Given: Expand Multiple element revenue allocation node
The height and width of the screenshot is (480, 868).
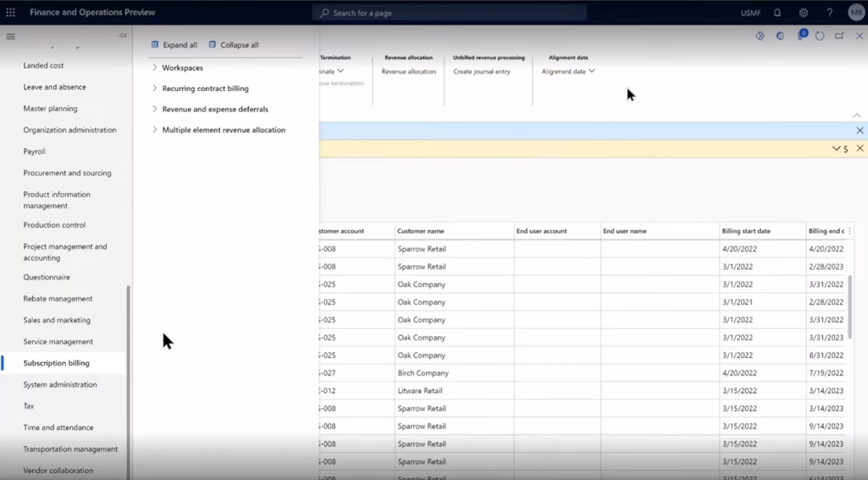Looking at the screenshot, I should click(155, 130).
